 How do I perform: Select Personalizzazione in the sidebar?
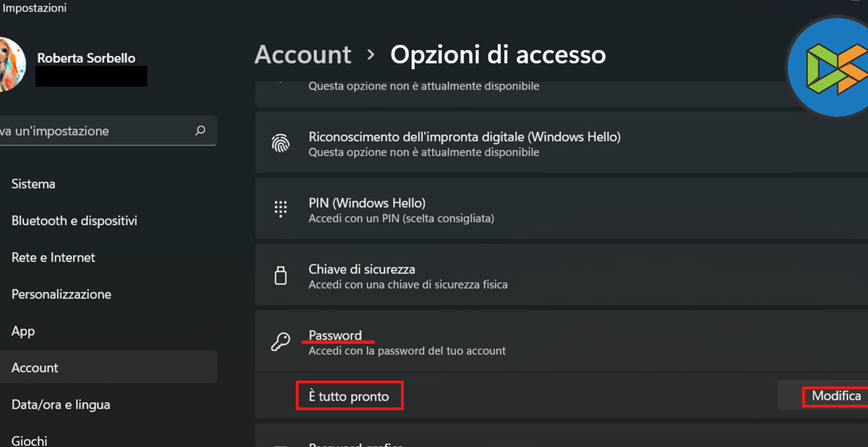(x=61, y=294)
